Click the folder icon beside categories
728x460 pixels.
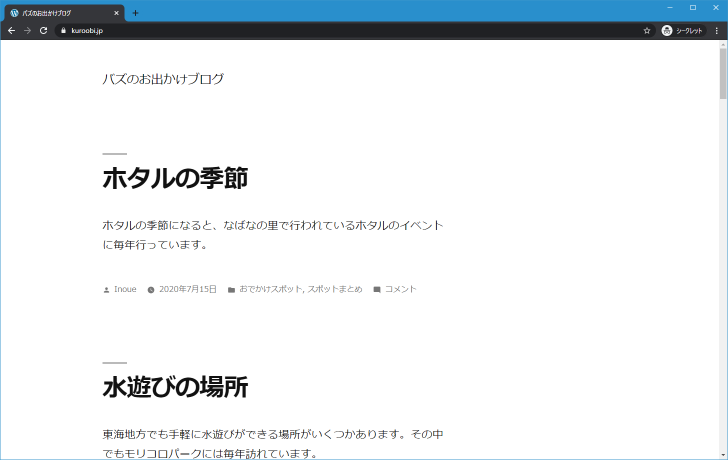tap(231, 290)
